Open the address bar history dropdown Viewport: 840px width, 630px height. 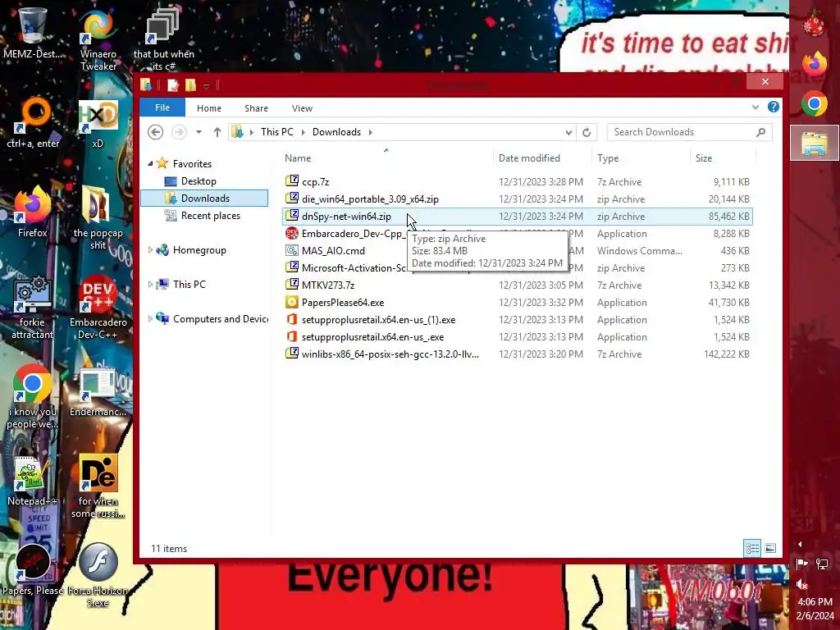coord(568,132)
